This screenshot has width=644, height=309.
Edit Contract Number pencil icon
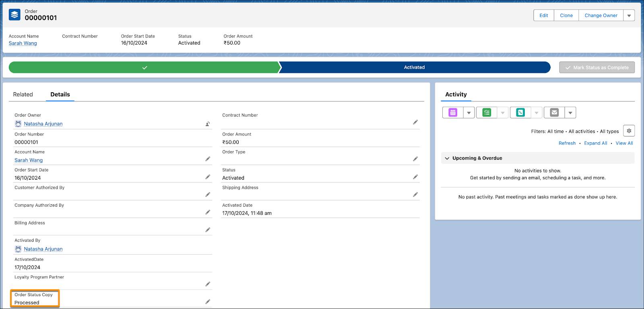415,122
